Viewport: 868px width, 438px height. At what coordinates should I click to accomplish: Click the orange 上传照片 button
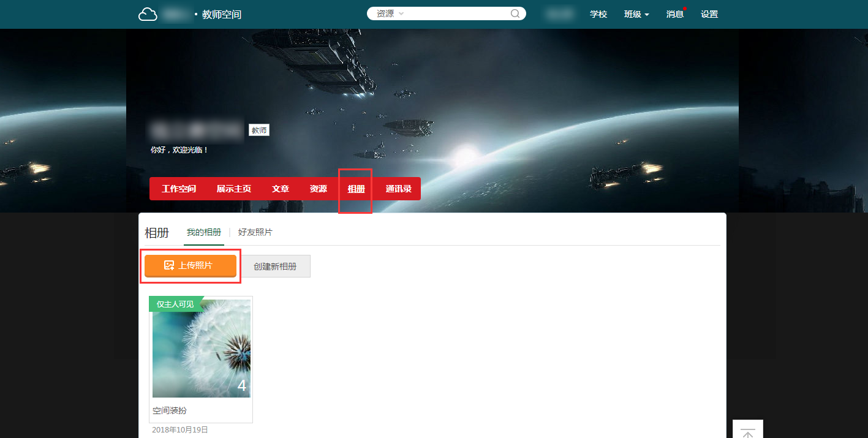coord(191,265)
